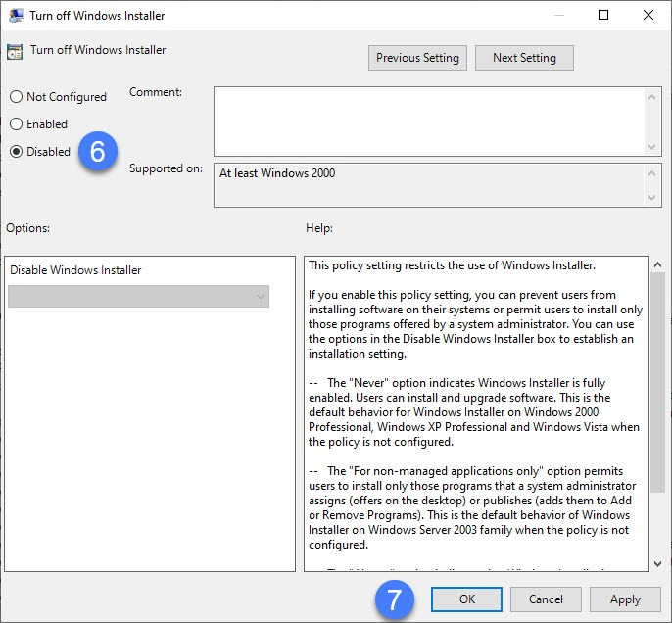Click the Supported on scroll up arrow
The width and height of the screenshot is (672, 623).
651,173
